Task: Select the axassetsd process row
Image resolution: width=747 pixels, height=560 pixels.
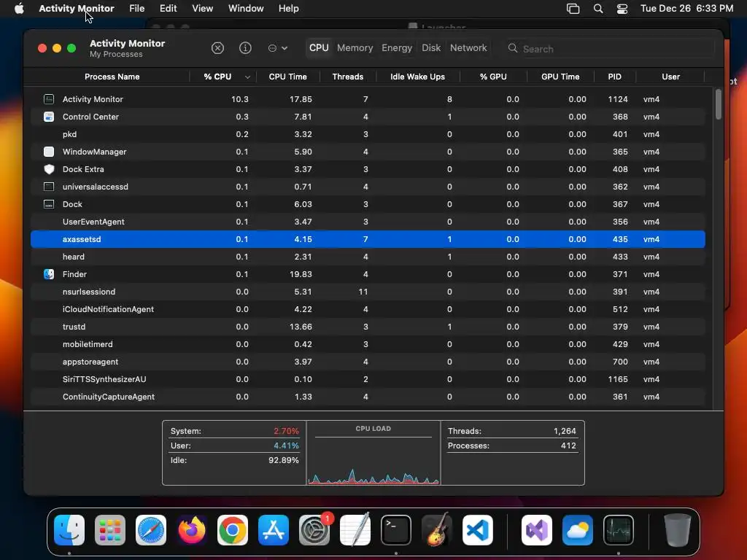Action: coord(368,239)
